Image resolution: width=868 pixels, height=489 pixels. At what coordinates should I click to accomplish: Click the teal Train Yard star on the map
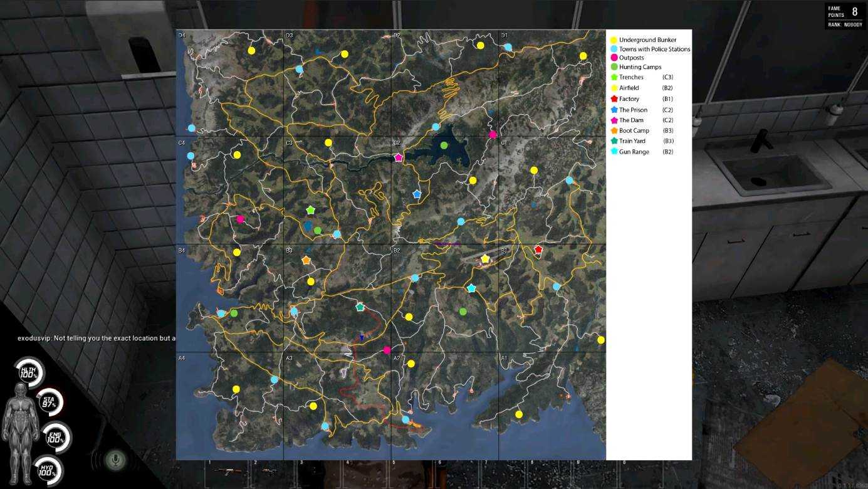coord(360,307)
